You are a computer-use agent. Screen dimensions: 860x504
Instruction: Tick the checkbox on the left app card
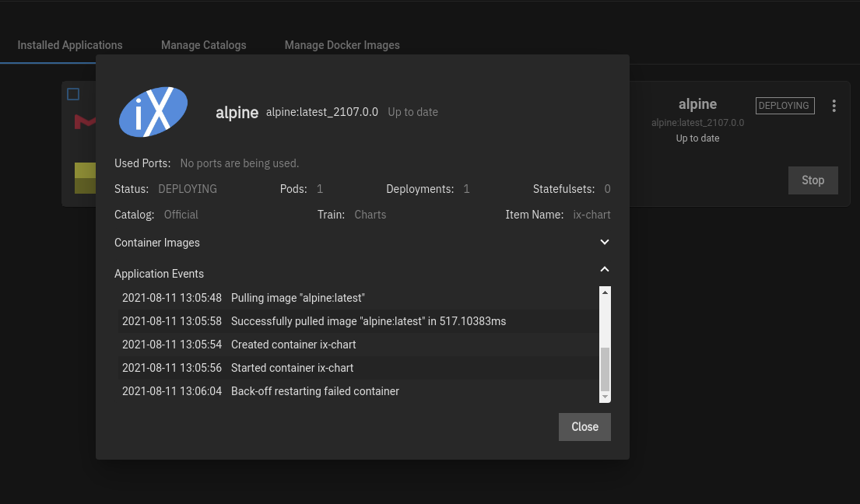point(73,94)
